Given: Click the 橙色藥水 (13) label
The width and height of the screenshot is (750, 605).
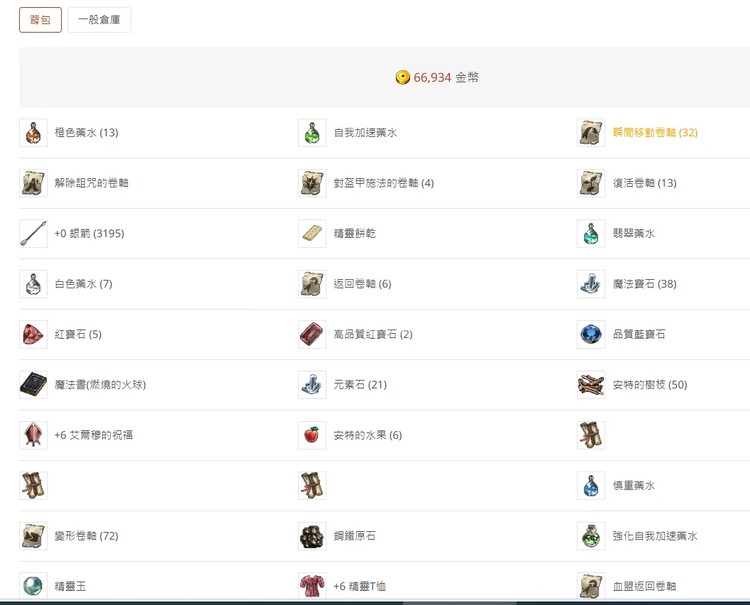Looking at the screenshot, I should [x=87, y=132].
